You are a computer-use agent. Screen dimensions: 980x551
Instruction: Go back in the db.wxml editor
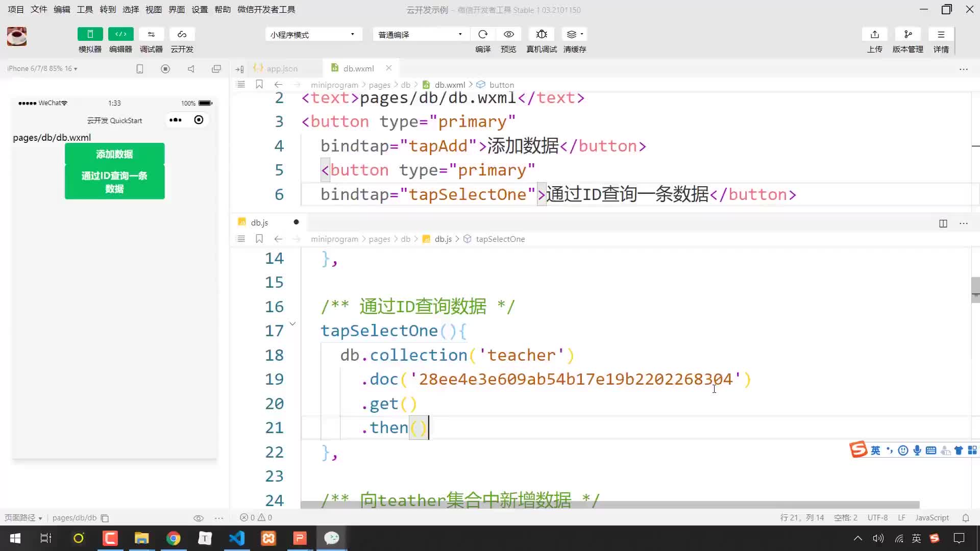click(x=278, y=85)
